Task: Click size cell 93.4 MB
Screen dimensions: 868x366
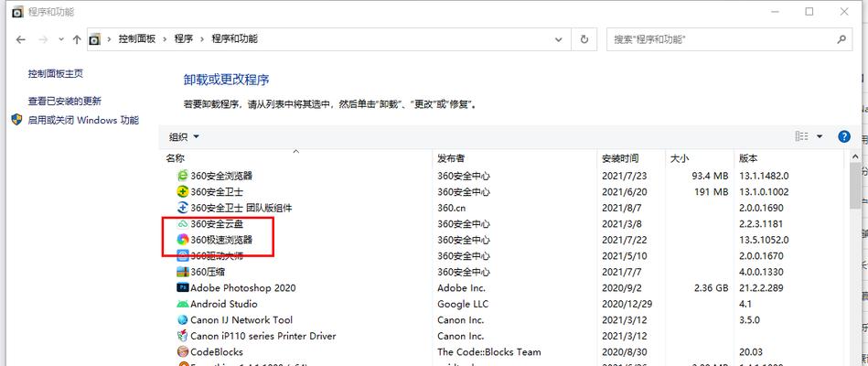Action: tap(710, 176)
